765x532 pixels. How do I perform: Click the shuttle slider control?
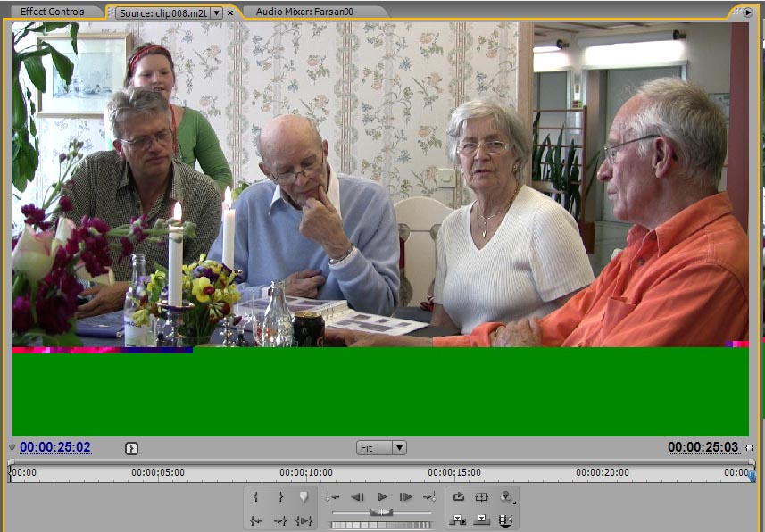(x=381, y=512)
